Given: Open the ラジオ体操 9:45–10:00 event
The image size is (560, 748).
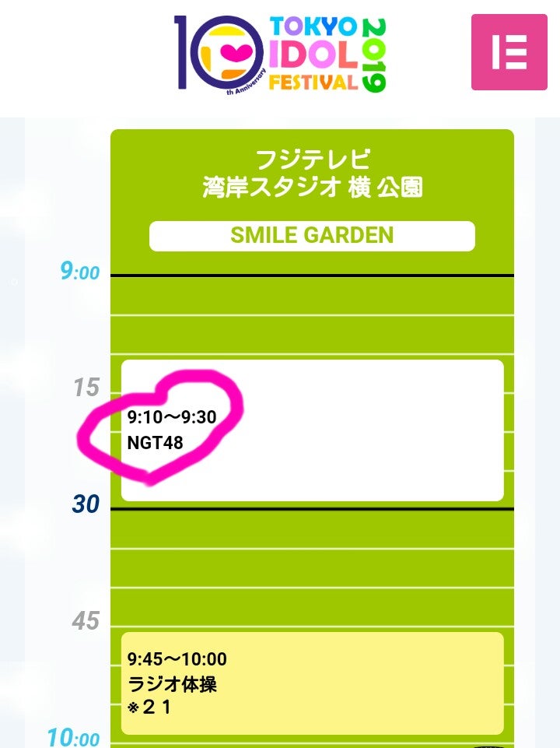Looking at the screenshot, I should [312, 683].
